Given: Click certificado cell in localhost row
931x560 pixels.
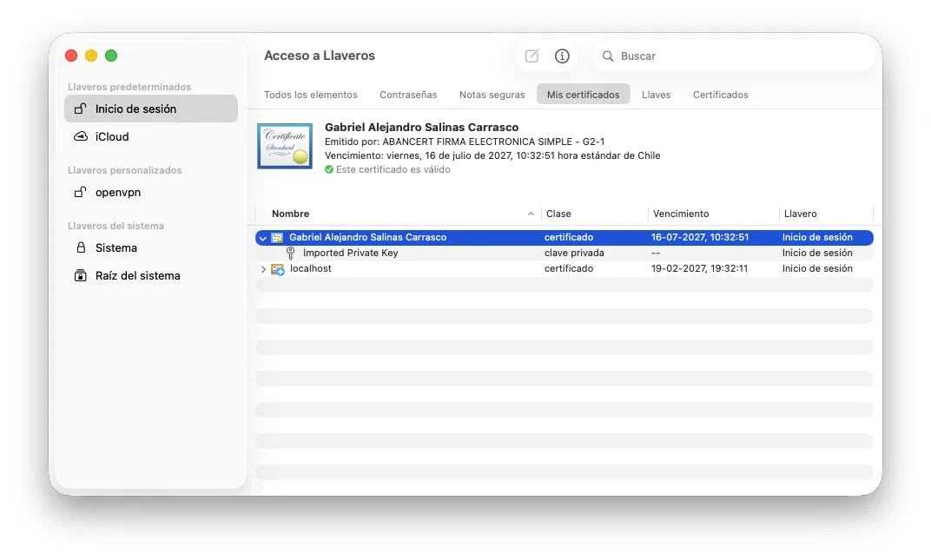Looking at the screenshot, I should pyautogui.click(x=569, y=268).
